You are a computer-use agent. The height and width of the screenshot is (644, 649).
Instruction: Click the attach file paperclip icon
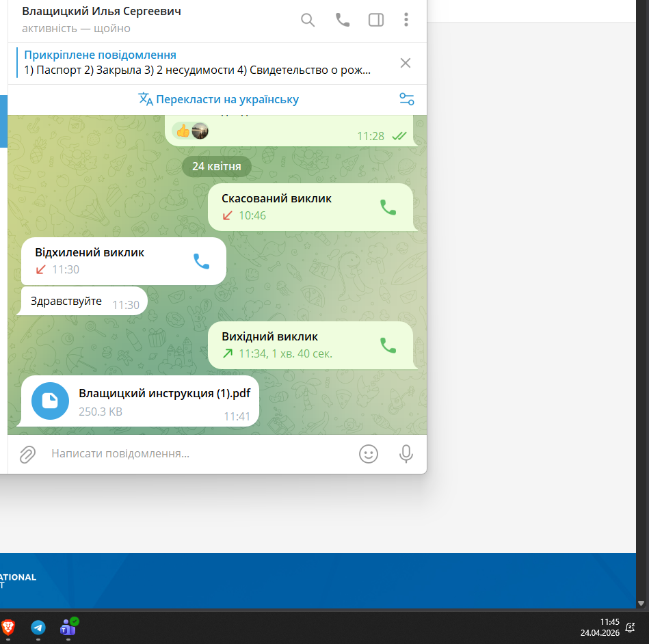28,455
